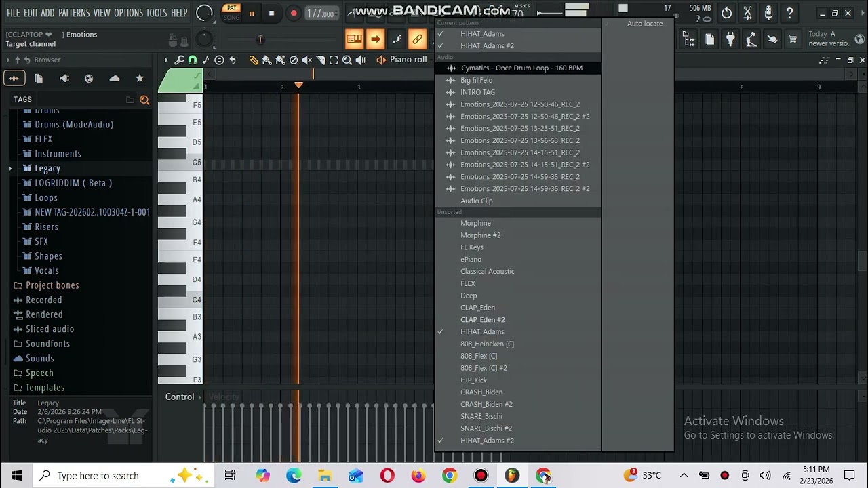This screenshot has width=868, height=488.
Task: Toggle the magnet snap in piano roll
Action: pyautogui.click(x=193, y=60)
